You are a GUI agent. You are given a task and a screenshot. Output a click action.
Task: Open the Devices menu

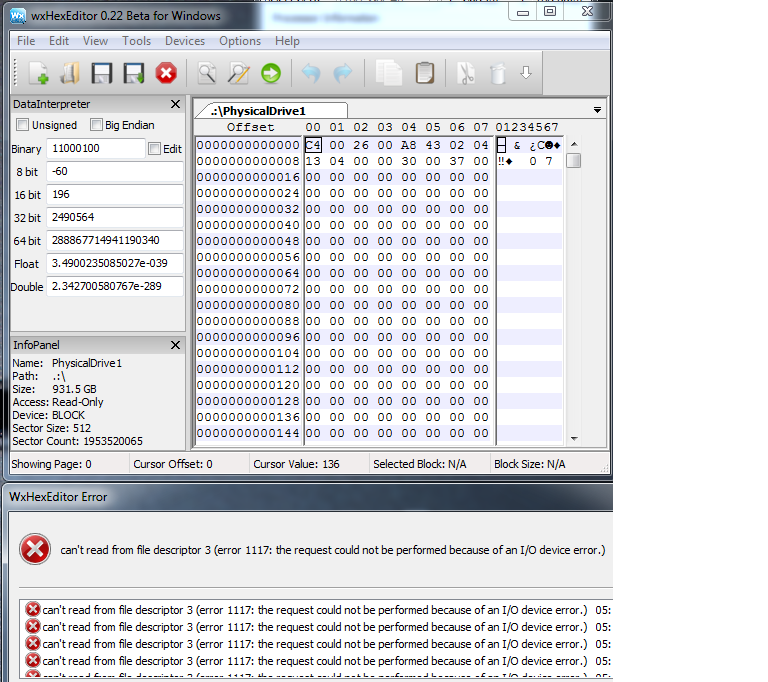tap(185, 41)
